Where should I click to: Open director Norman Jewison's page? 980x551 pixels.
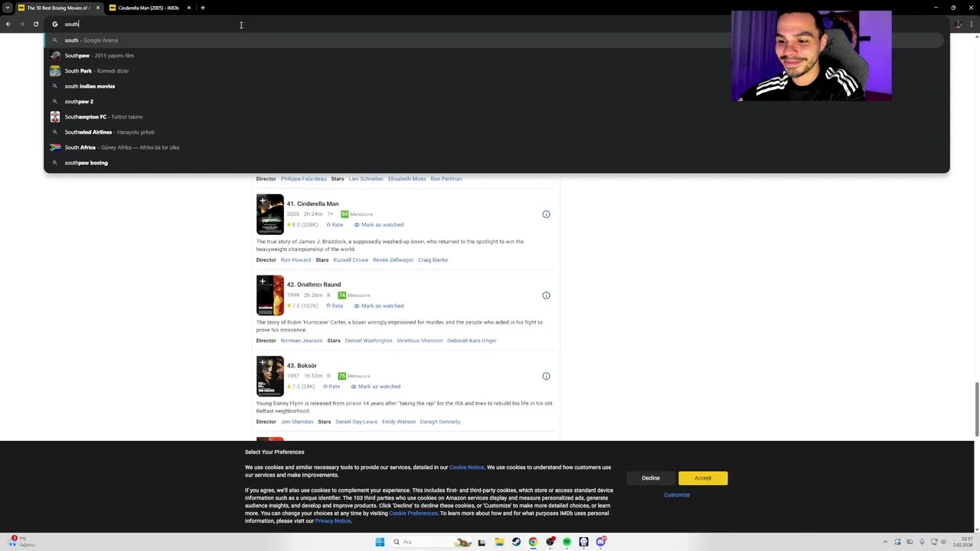302,341
